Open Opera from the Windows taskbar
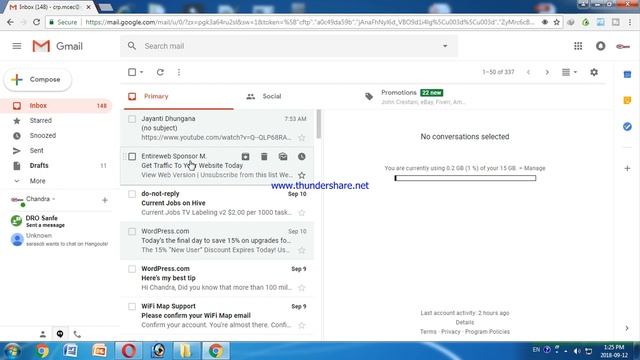640x360 pixels. tap(129, 351)
